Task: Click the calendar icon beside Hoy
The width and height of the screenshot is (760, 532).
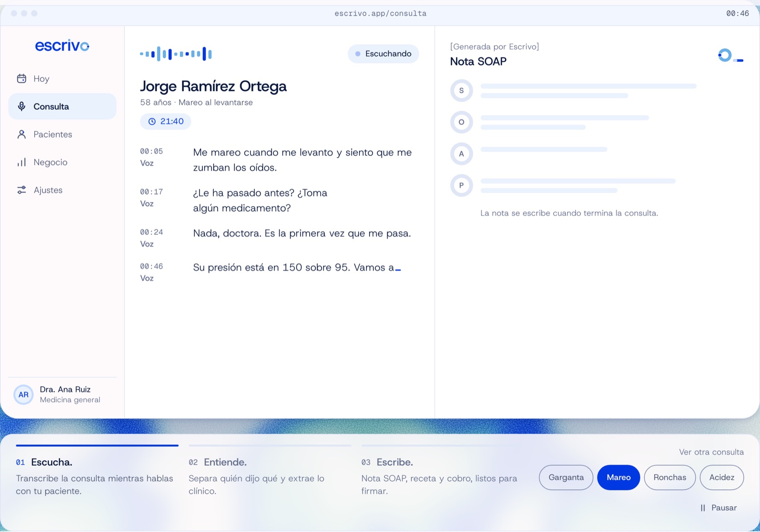Action: coord(21,79)
